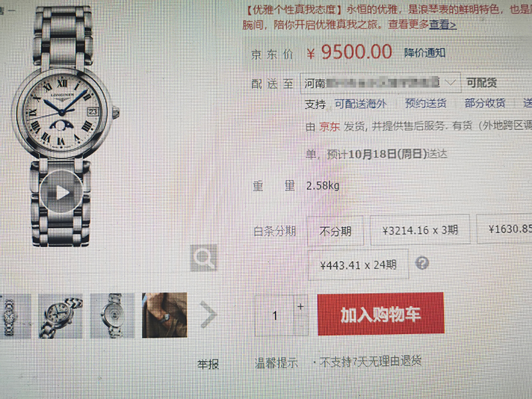Click the magnifier zoom icon
The image size is (532, 399).
(x=203, y=257)
